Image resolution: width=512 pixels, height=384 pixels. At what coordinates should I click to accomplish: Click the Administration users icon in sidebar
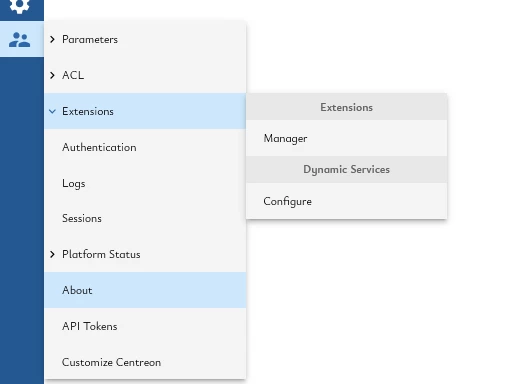point(19,39)
